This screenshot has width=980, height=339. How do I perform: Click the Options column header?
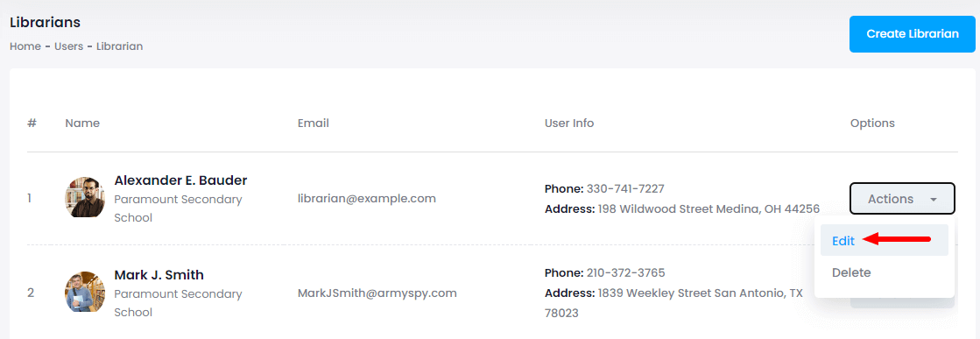[x=872, y=124]
